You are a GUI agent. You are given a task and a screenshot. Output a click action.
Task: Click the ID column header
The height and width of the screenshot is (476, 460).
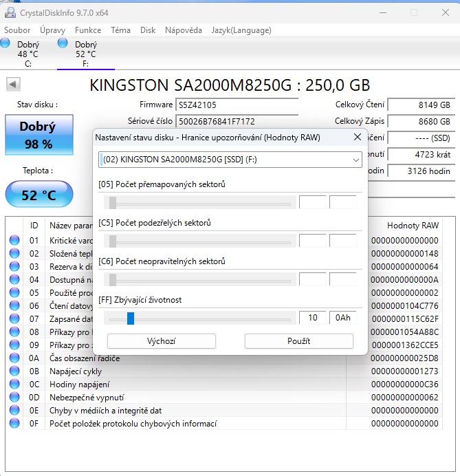[34, 225]
